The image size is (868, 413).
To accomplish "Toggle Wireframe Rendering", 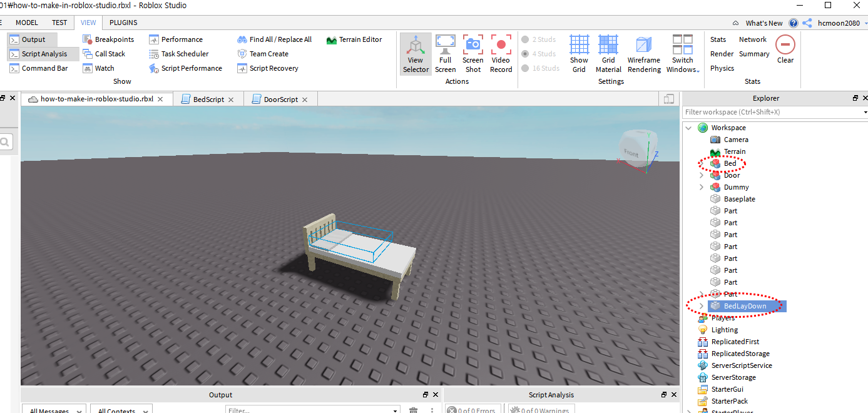I will pos(644,54).
